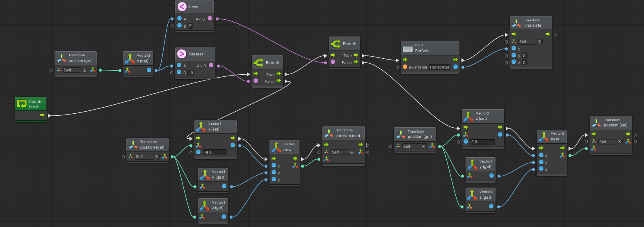
Task: Click the Update Event green flow output arrow
Action: point(42,115)
